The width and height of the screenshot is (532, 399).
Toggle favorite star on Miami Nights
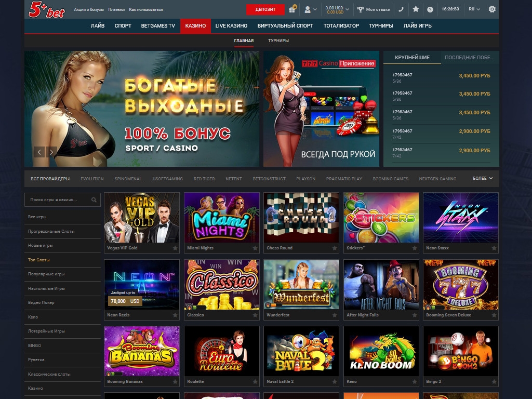click(x=255, y=248)
